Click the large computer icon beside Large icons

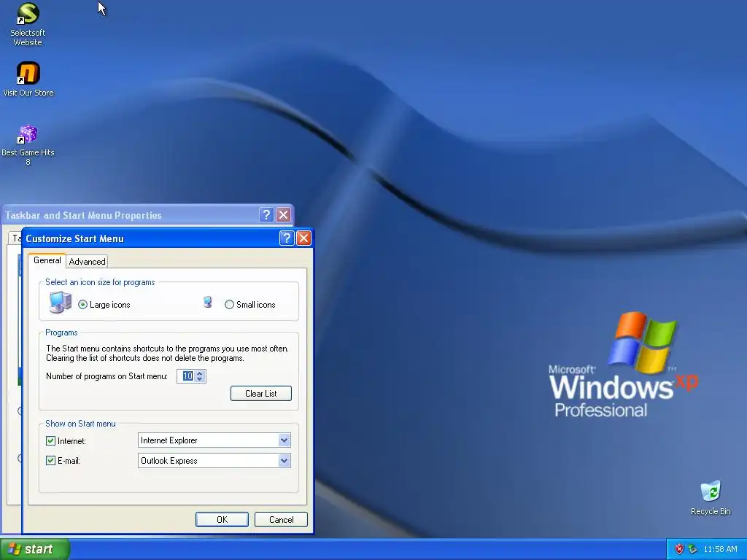coord(61,303)
